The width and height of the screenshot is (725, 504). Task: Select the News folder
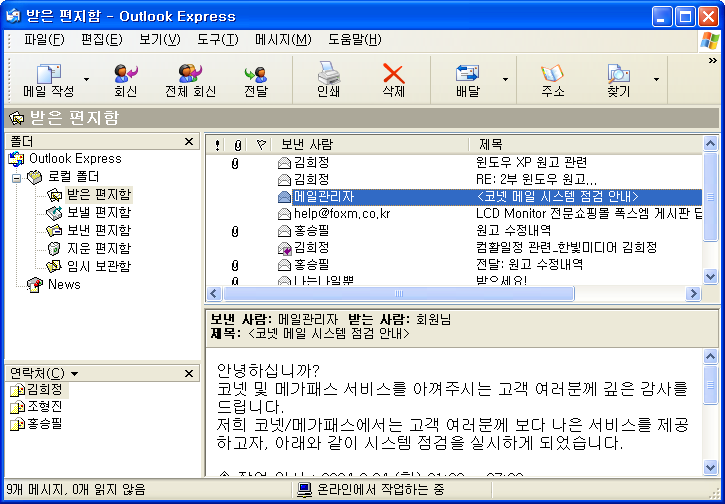(x=54, y=284)
